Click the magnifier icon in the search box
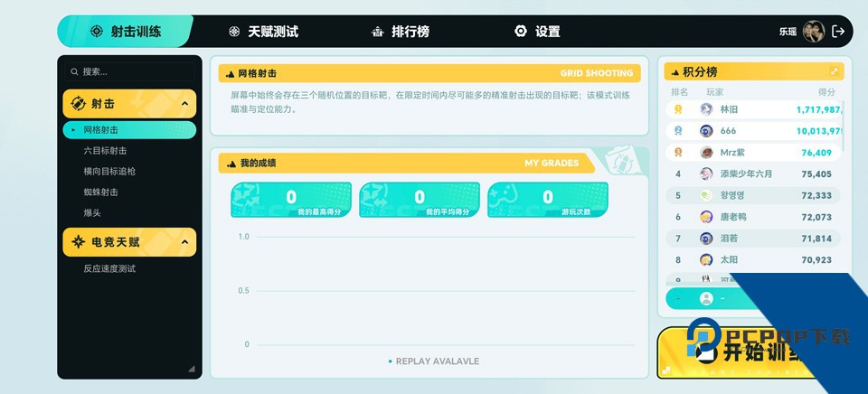 tap(74, 71)
